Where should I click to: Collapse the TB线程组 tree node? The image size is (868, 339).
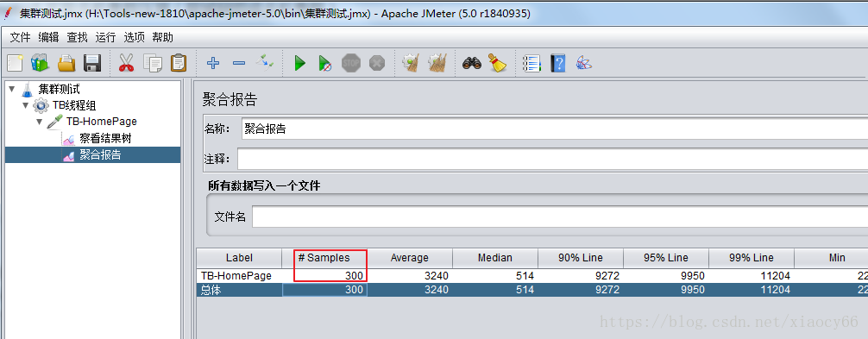(x=26, y=105)
